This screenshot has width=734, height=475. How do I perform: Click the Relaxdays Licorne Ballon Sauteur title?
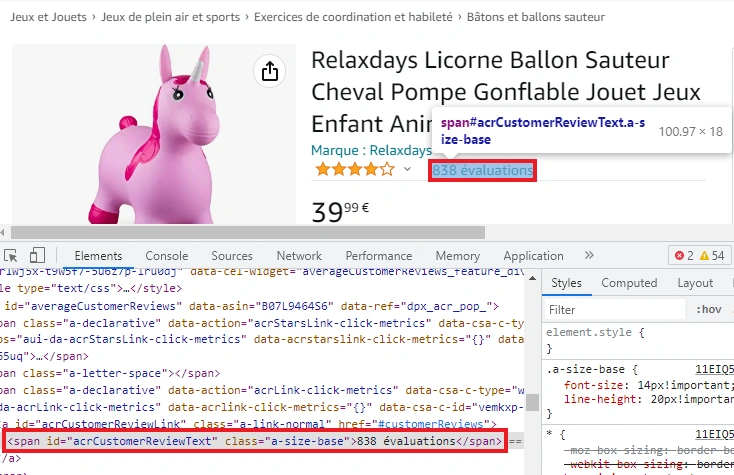[506, 92]
